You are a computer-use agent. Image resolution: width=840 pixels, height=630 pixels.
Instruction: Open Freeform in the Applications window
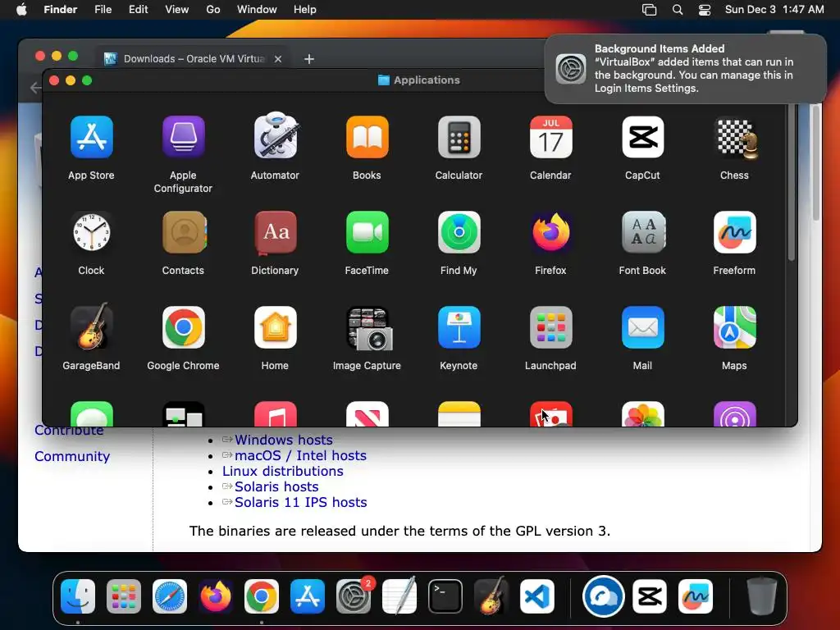[x=734, y=232]
